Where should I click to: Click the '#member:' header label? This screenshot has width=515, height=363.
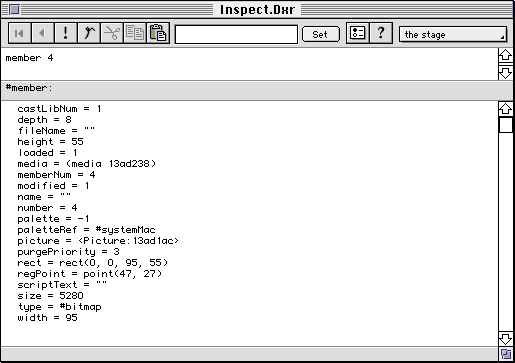click(x=29, y=88)
